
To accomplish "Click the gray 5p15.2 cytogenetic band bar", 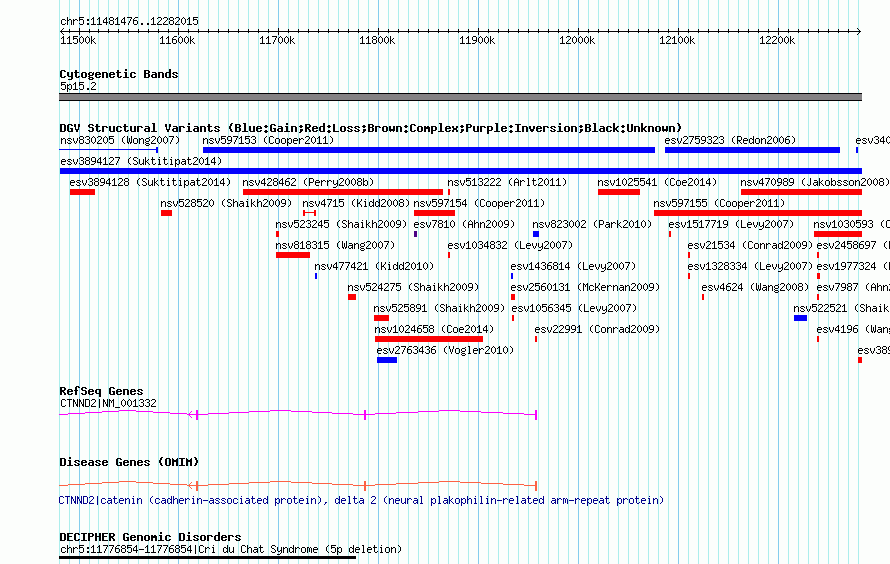I will (x=460, y=97).
